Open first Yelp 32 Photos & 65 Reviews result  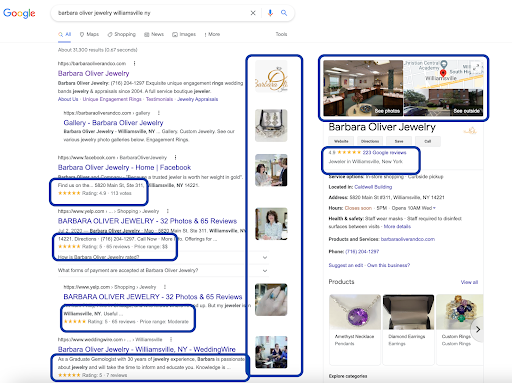(x=147, y=221)
